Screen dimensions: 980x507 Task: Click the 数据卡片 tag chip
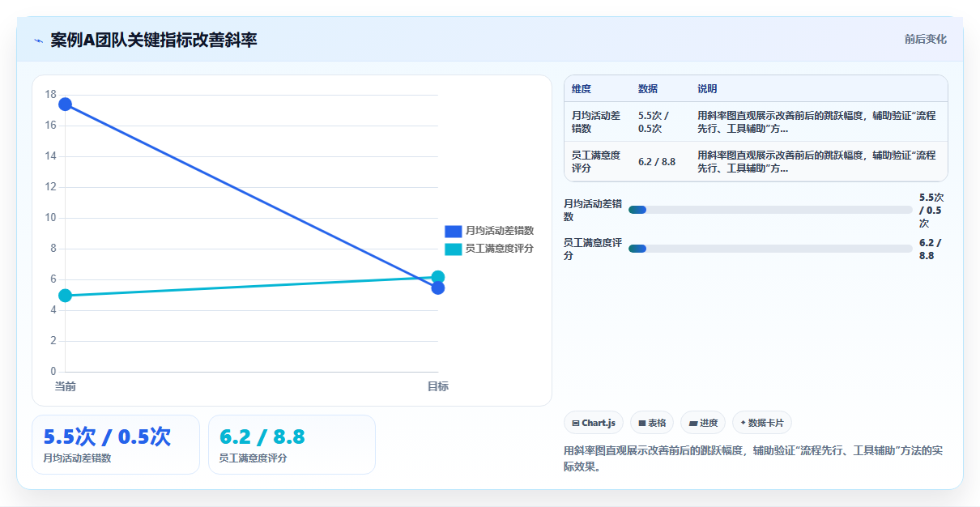click(762, 423)
